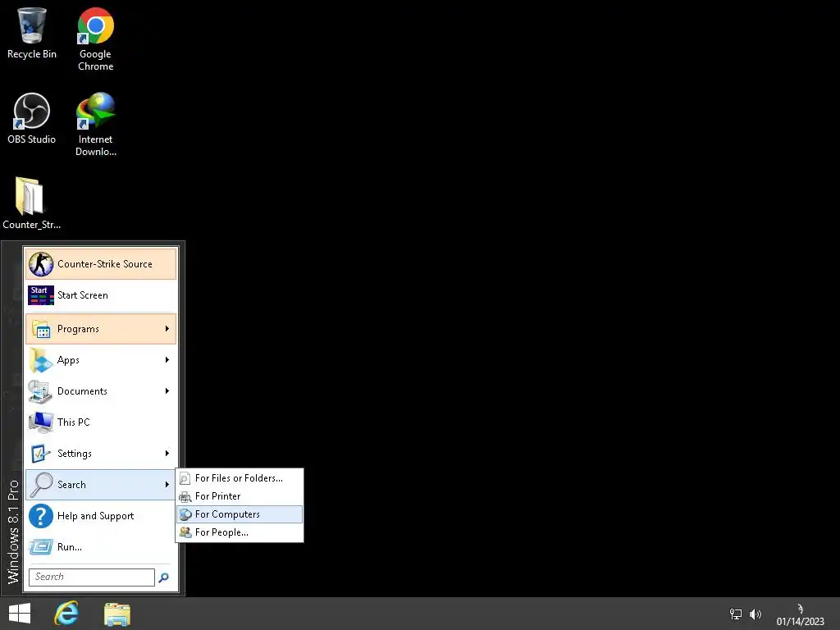Click the For People icon
The height and width of the screenshot is (630, 840).
point(185,532)
